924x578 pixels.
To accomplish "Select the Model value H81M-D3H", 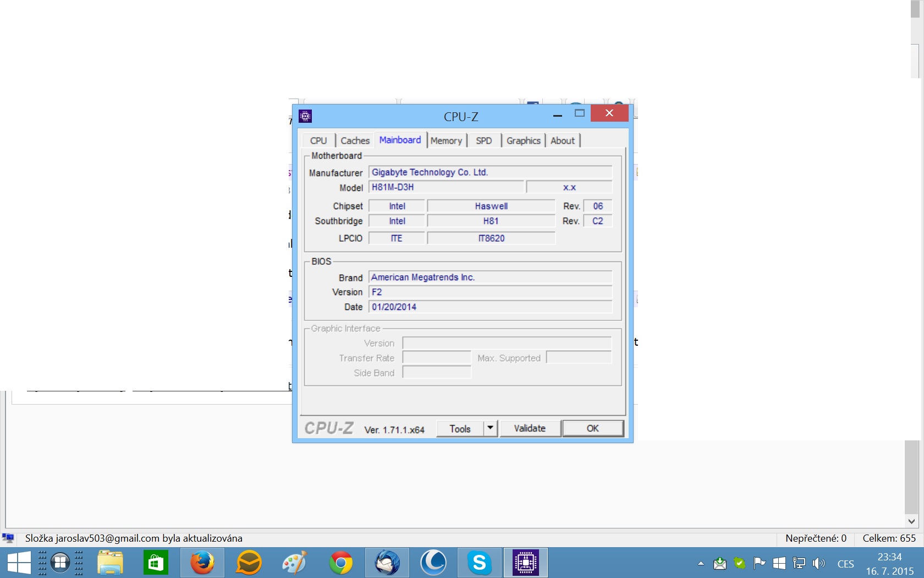I will [447, 187].
